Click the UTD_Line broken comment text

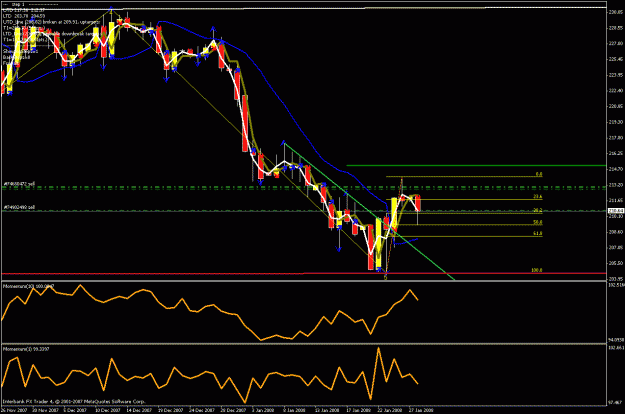click(x=51, y=22)
